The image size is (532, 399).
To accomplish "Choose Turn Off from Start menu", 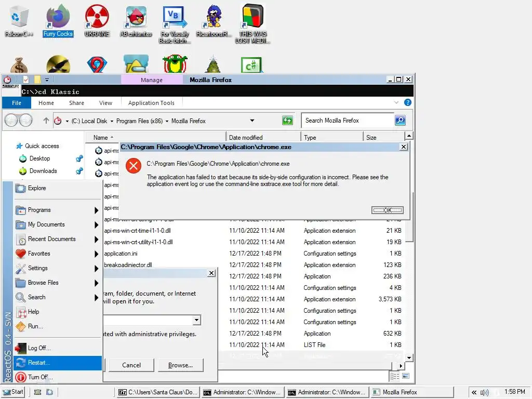I will tap(58, 377).
